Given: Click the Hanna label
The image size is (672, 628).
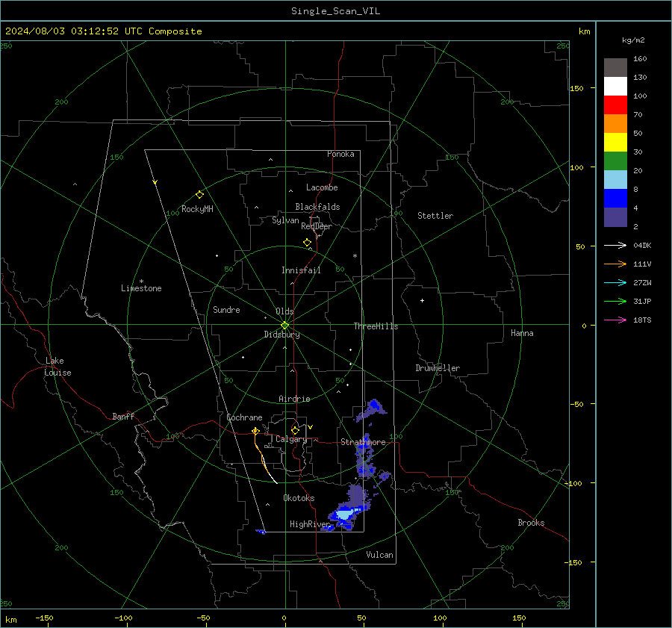Looking at the screenshot, I should (x=522, y=333).
